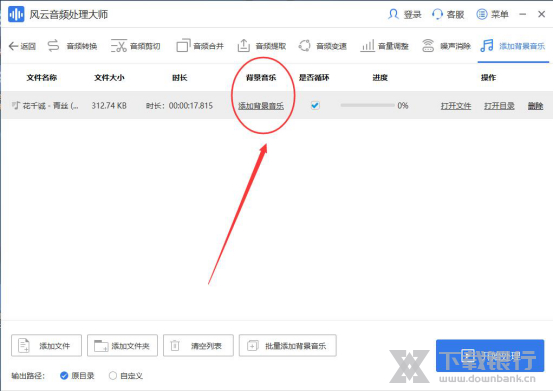Viewport: 554px width, 391px height.
Task: Click the 312.74 KB file size cell
Action: [x=109, y=106]
